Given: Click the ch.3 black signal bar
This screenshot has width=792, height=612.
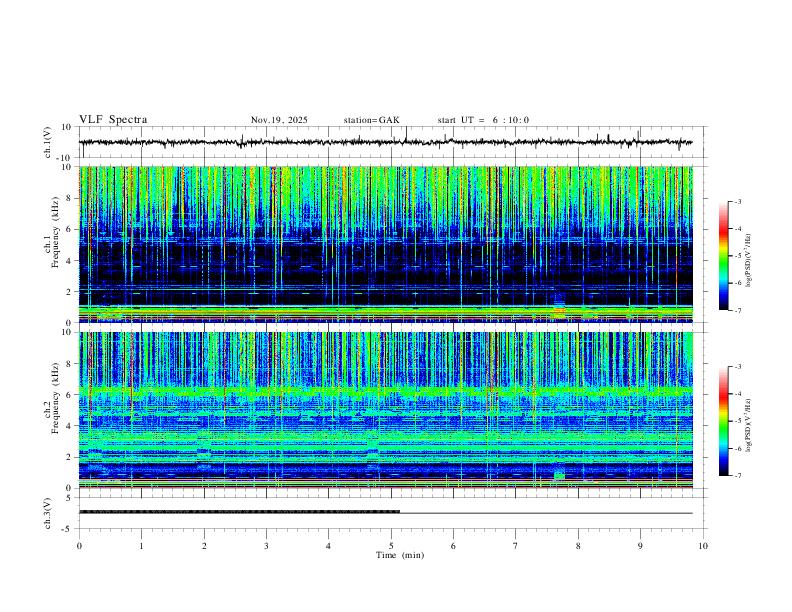Looking at the screenshot, I should click(x=239, y=512).
